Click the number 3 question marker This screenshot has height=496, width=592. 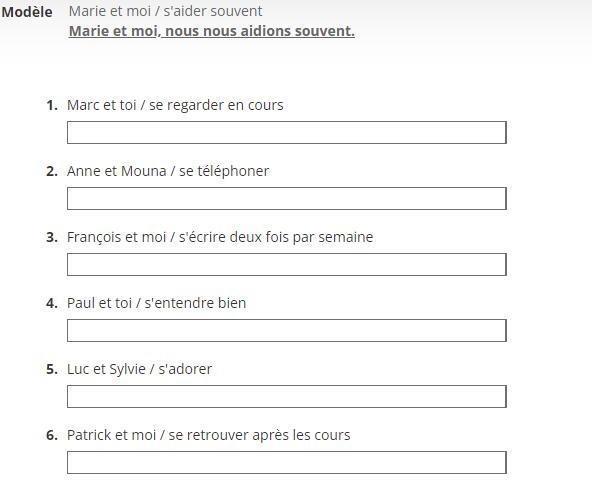52,237
